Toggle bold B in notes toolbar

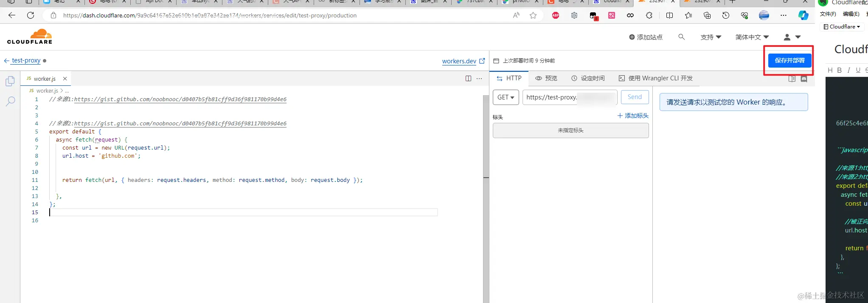tap(839, 70)
